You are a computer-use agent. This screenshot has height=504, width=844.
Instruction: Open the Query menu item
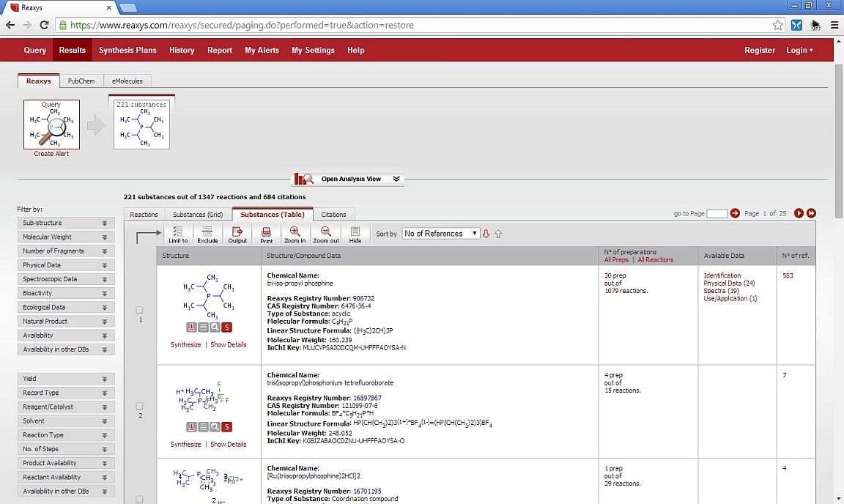click(x=35, y=50)
